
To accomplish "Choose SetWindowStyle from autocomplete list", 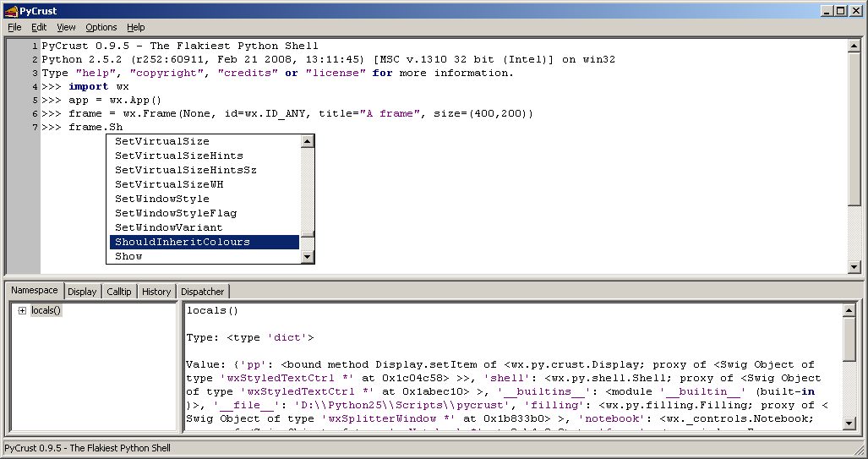I will click(205, 199).
